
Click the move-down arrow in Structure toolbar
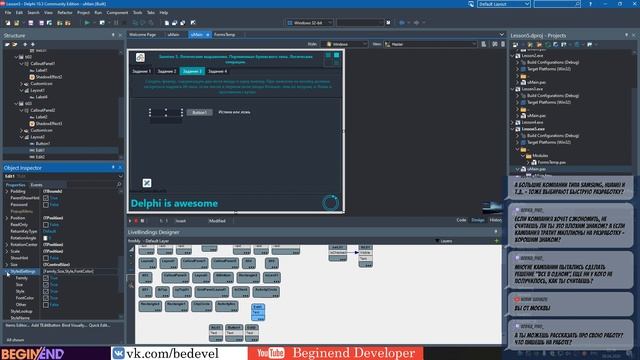33,44
